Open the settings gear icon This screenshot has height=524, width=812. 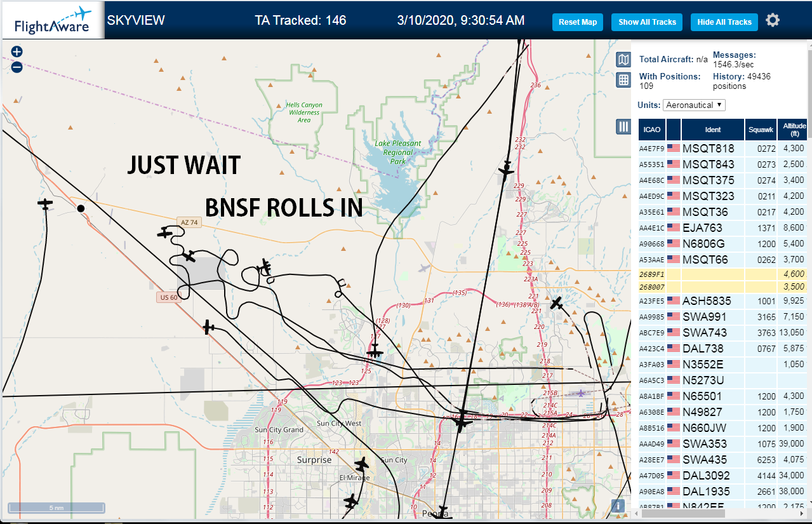(772, 20)
